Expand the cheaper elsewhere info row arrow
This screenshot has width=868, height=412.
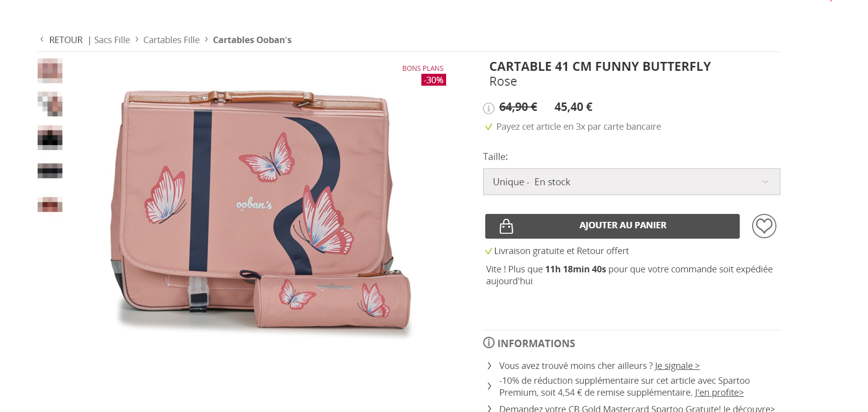point(489,366)
